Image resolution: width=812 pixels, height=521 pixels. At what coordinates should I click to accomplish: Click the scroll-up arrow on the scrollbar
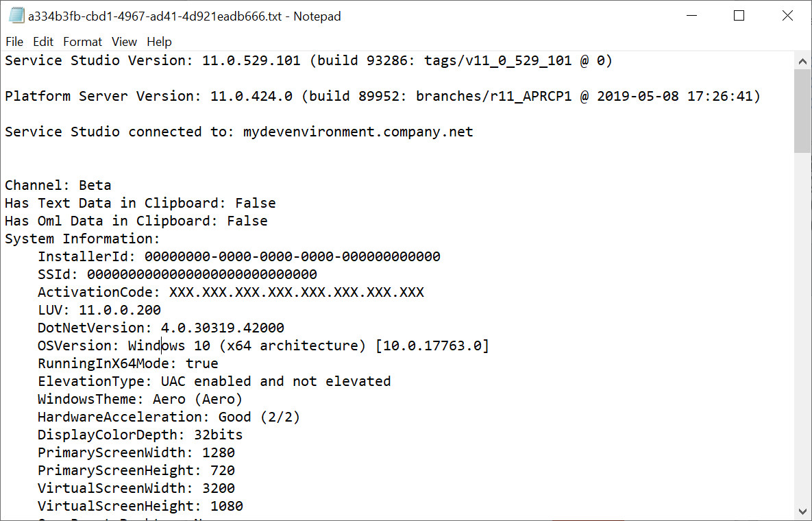point(802,60)
